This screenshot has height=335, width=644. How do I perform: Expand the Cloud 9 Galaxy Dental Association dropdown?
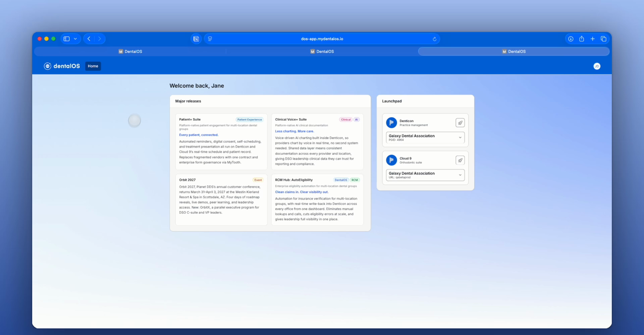425,175
